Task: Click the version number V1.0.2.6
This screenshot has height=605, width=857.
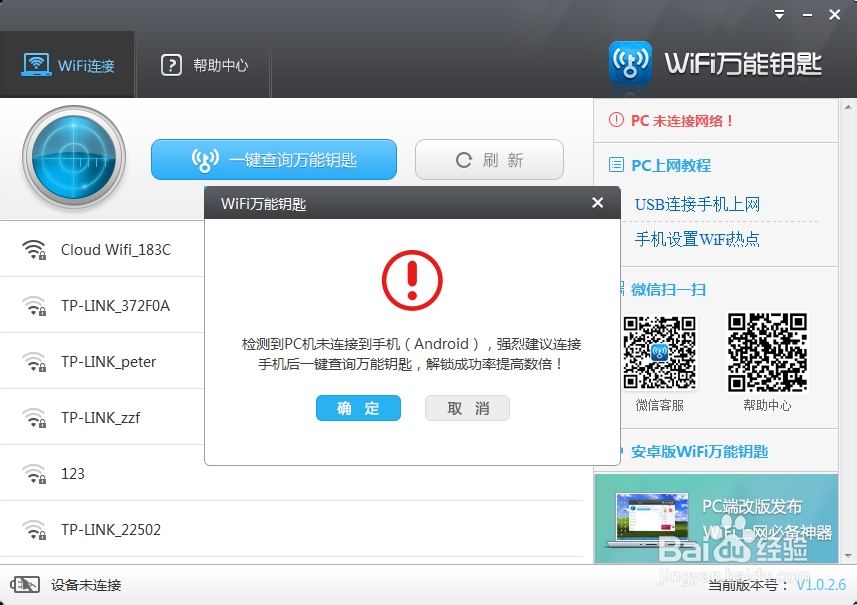Action: coord(821,585)
